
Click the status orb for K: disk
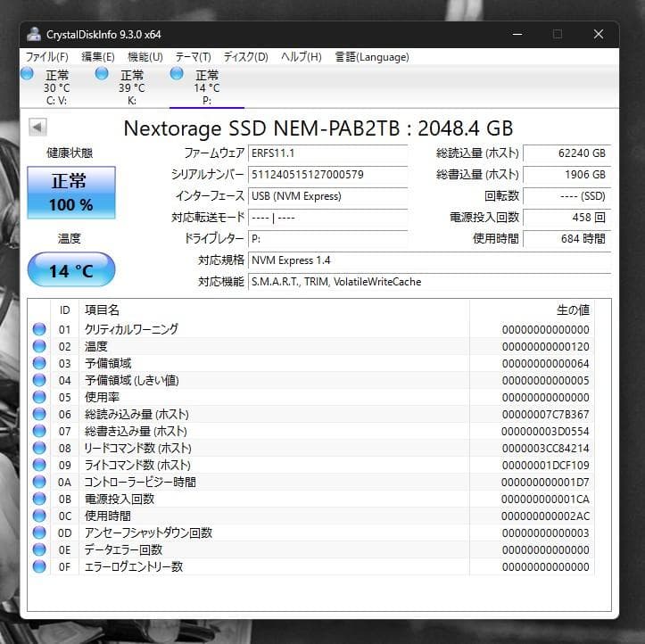click(102, 74)
